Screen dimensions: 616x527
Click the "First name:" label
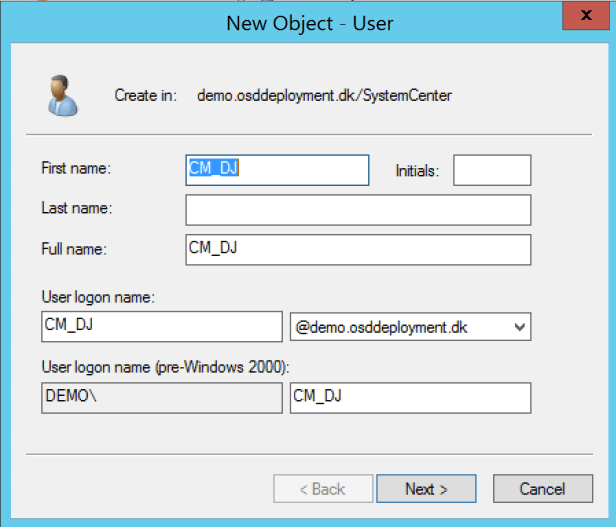pos(76,169)
